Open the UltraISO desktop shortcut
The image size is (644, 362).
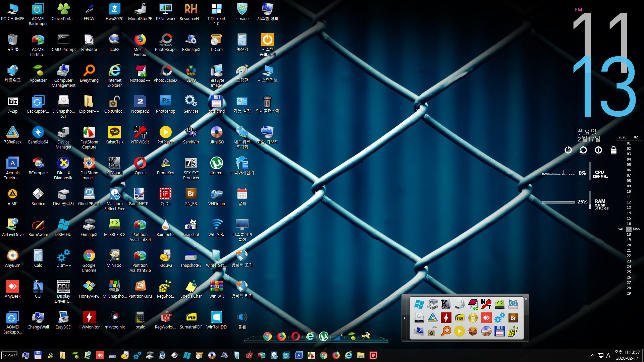[x=216, y=135]
